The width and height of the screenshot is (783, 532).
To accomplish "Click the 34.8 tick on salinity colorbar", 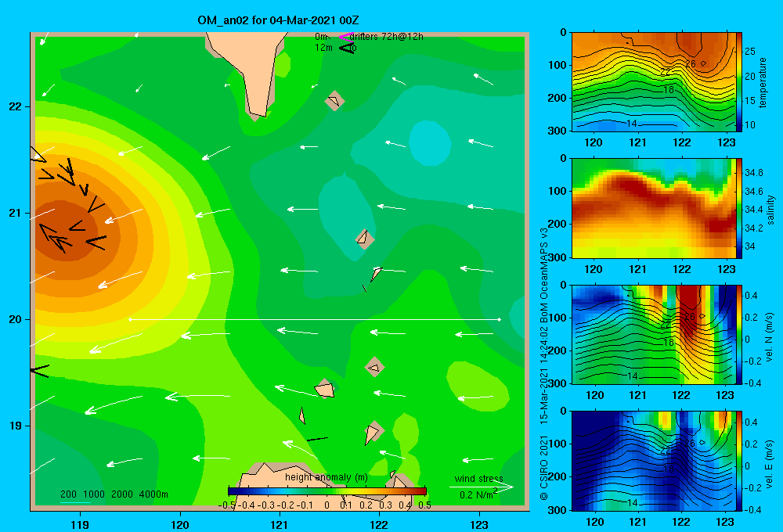I will 753,173.
